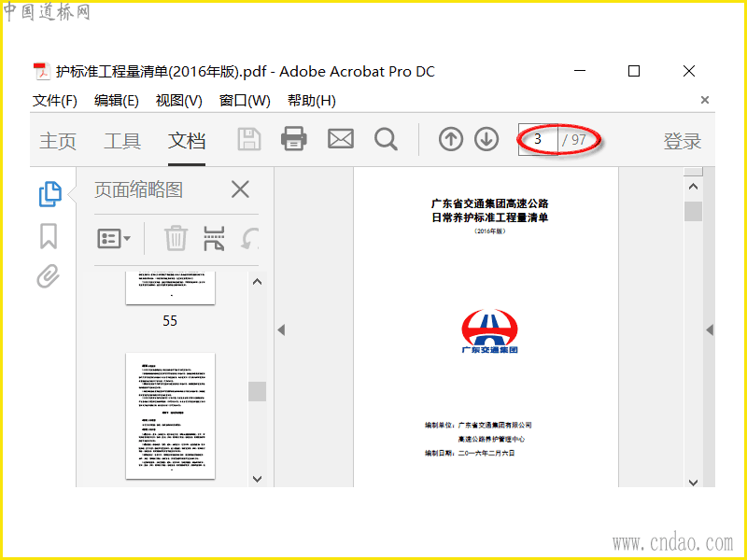Click the page 55 thumbnail image
This screenshot has width=747, height=560.
tap(171, 287)
